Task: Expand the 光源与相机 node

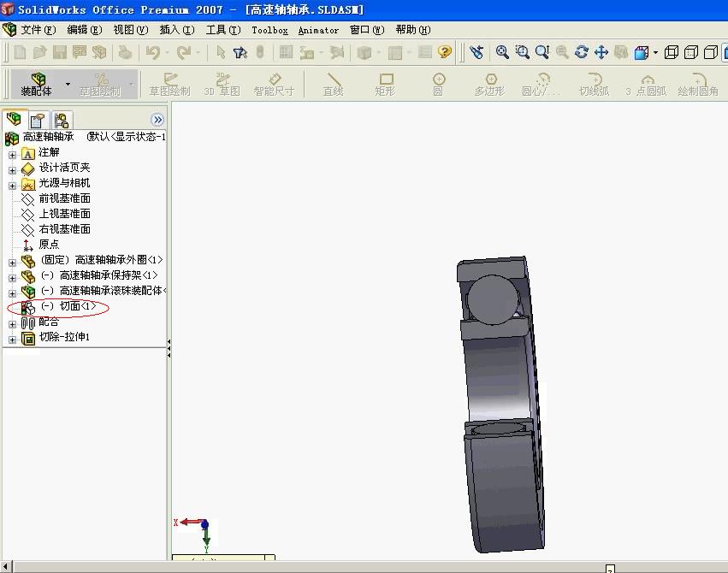Action: (13, 186)
